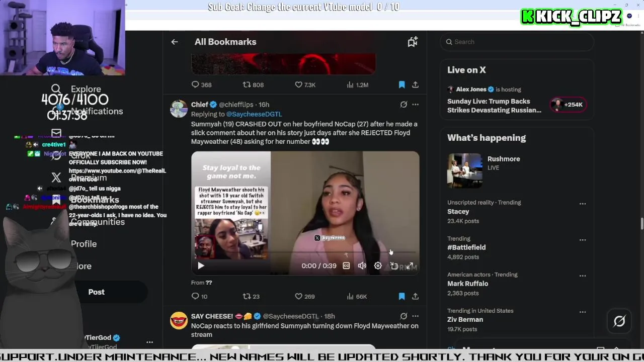Open SAY CHEESE! profile avatar
The height and width of the screenshot is (362, 644).
[x=179, y=320]
